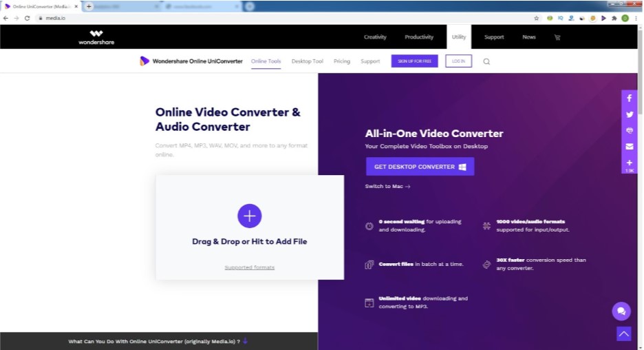The image size is (644, 350).
Task: Open the Supported formats link
Action: (249, 267)
